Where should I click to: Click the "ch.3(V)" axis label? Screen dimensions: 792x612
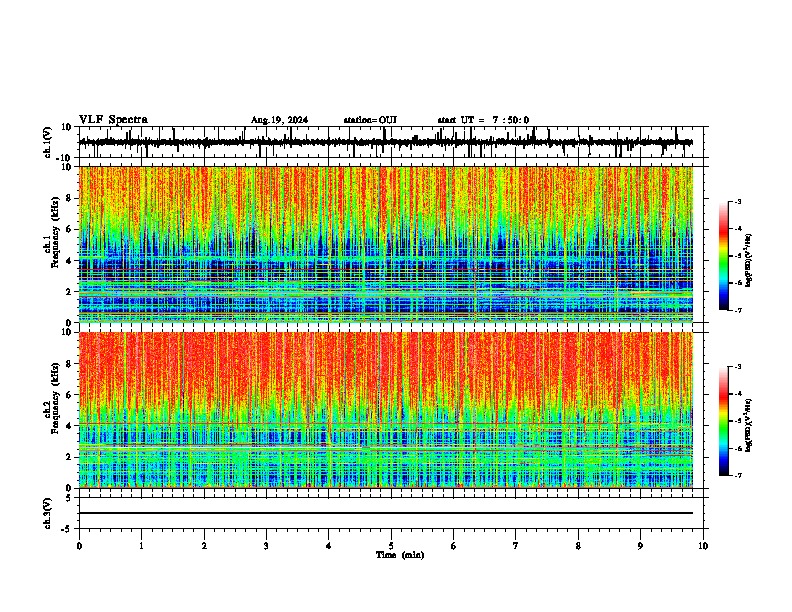click(x=48, y=514)
